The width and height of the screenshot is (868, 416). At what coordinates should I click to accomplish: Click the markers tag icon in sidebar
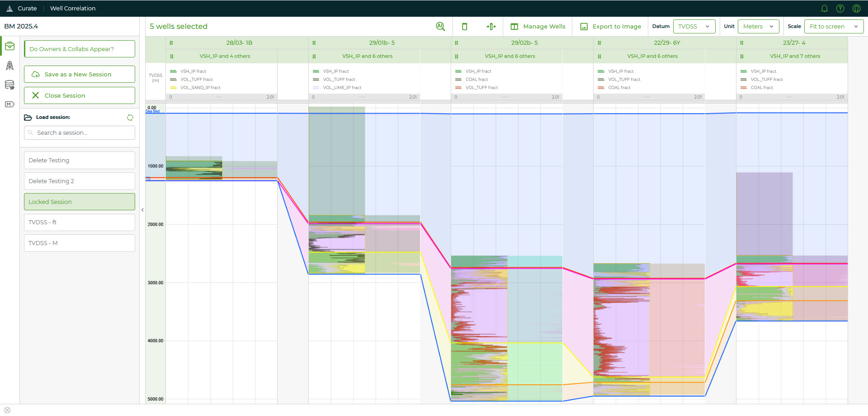pyautogui.click(x=9, y=104)
